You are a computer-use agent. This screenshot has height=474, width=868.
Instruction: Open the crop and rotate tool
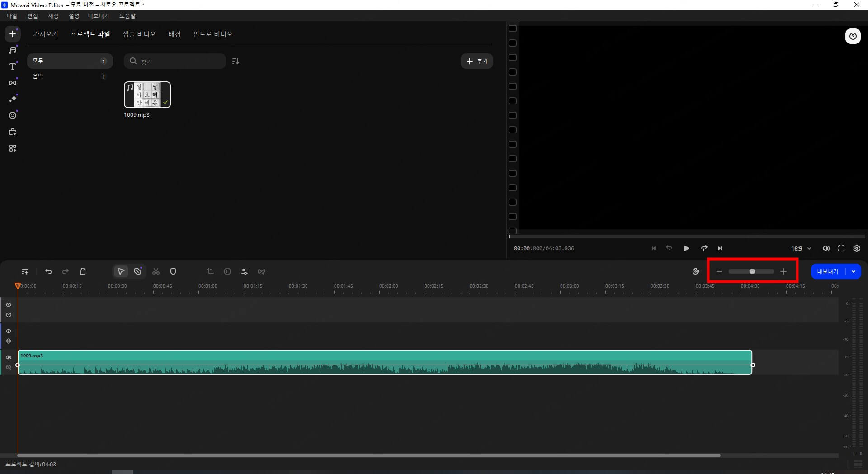click(210, 271)
